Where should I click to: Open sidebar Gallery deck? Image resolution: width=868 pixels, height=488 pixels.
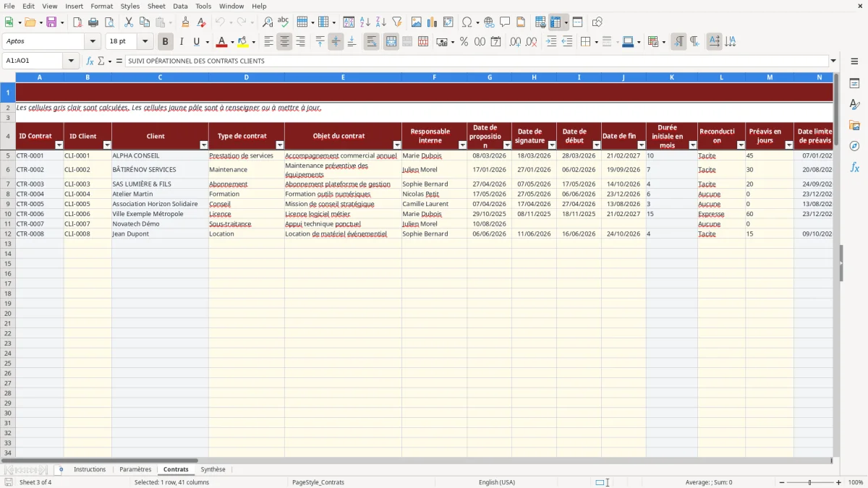pyautogui.click(x=854, y=126)
